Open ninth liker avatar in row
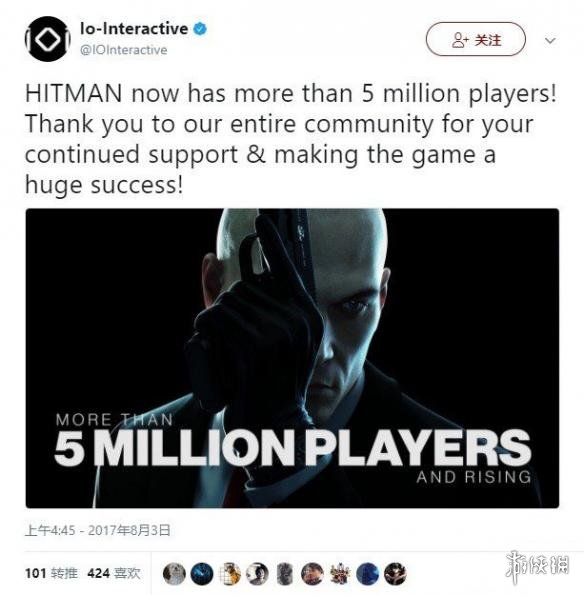584x595 pixels. [x=395, y=573]
